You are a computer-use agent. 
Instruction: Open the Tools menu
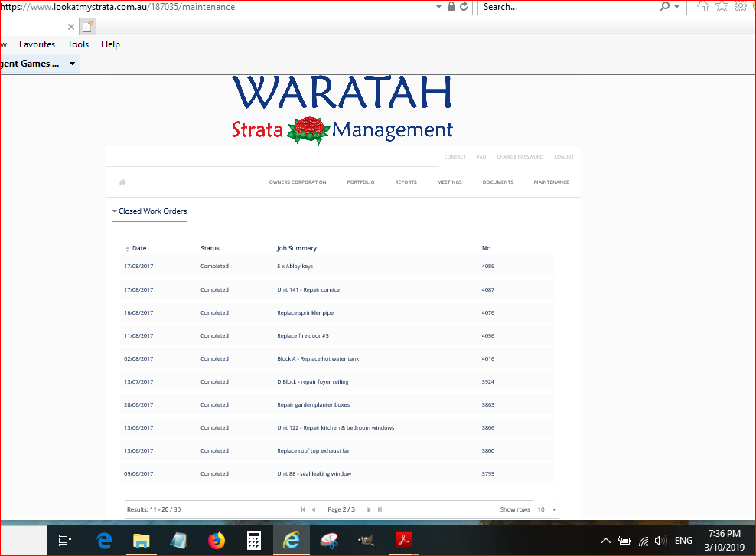(78, 44)
